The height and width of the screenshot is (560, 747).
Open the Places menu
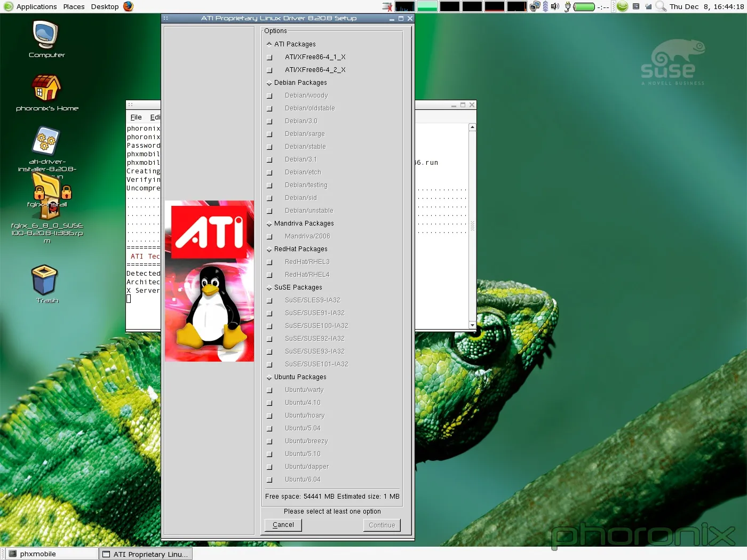pos(74,6)
